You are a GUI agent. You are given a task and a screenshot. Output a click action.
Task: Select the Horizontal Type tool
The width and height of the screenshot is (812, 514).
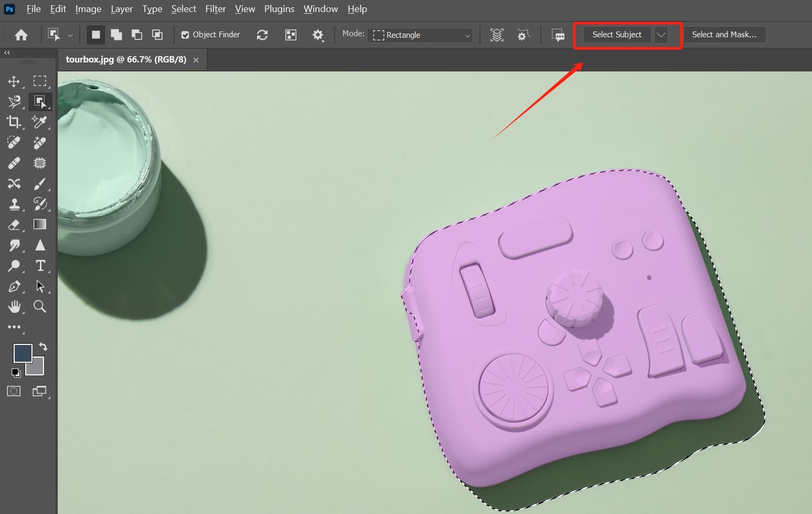[x=40, y=266]
